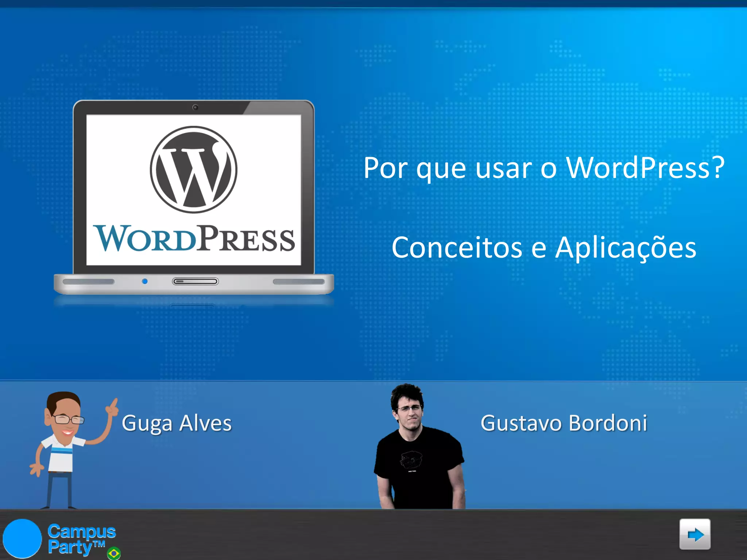The image size is (747, 560).
Task: Click the blue Campus Party circle logo
Action: (x=22, y=538)
